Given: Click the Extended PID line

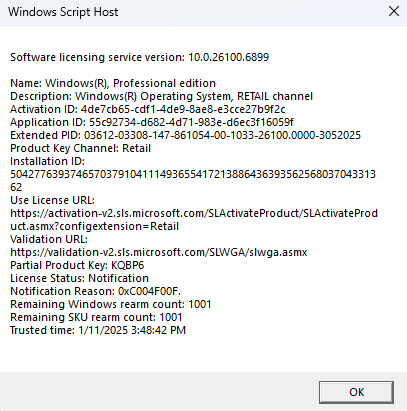Looking at the screenshot, I should click(x=185, y=135).
